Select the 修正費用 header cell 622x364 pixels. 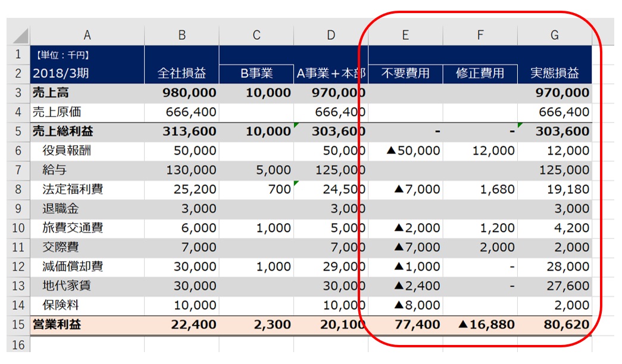coord(480,73)
